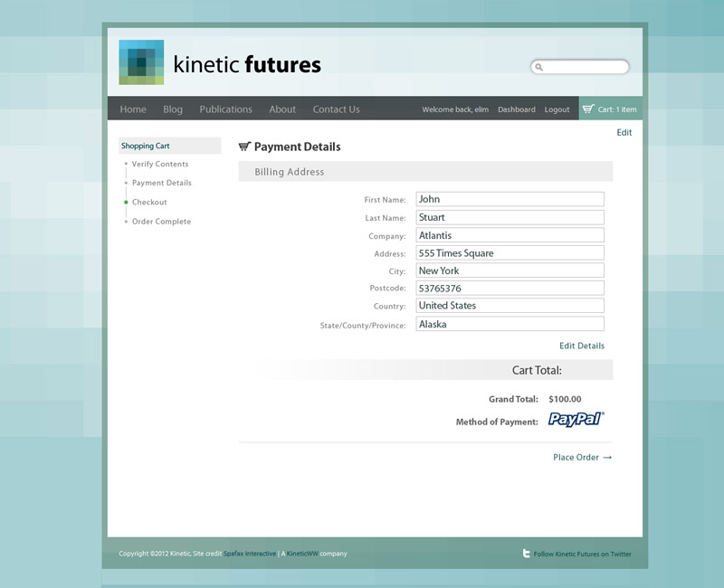Click the Dashboard link
The height and width of the screenshot is (588, 724).
(516, 109)
